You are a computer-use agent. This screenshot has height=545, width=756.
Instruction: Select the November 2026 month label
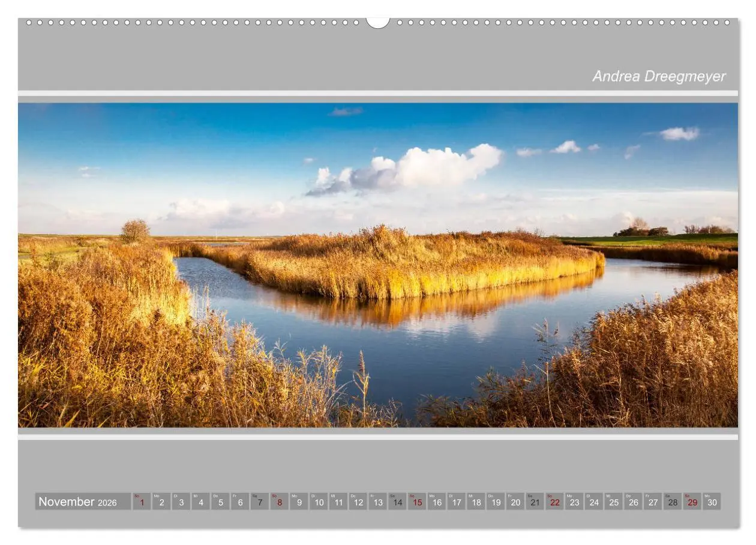point(83,501)
